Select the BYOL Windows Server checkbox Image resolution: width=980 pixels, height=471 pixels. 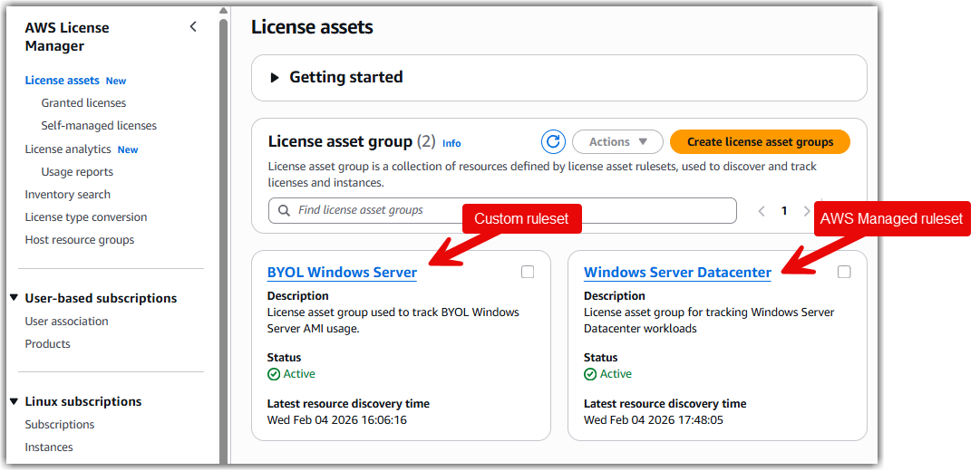click(x=528, y=272)
